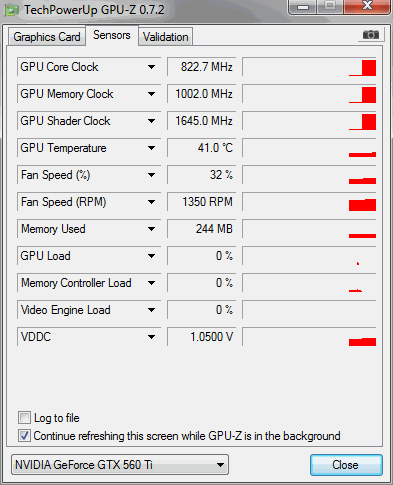393x485 pixels.
Task: Click the Memory Used 244 MB reading
Action: coord(201,229)
